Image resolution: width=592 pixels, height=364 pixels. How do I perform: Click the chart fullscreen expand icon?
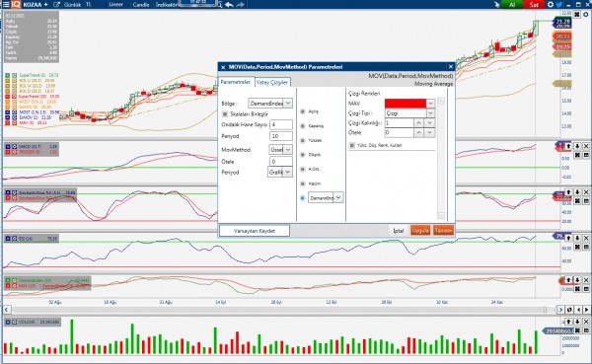(577, 15)
